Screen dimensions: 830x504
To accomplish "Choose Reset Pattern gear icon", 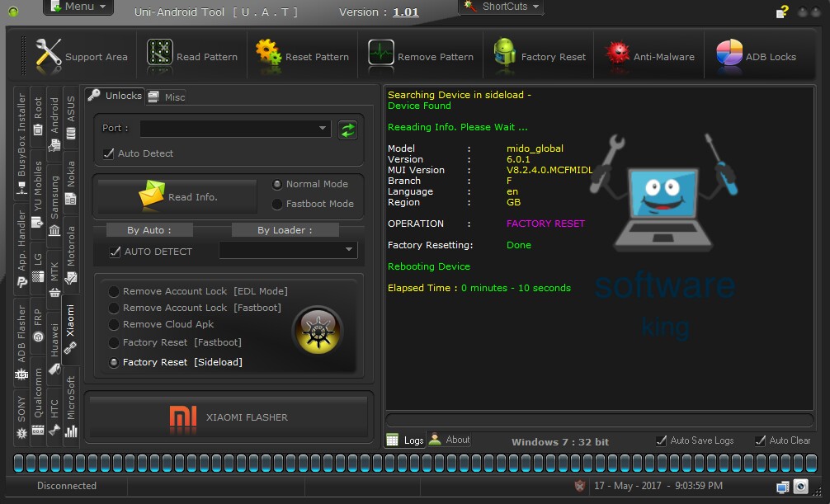I will [x=269, y=54].
